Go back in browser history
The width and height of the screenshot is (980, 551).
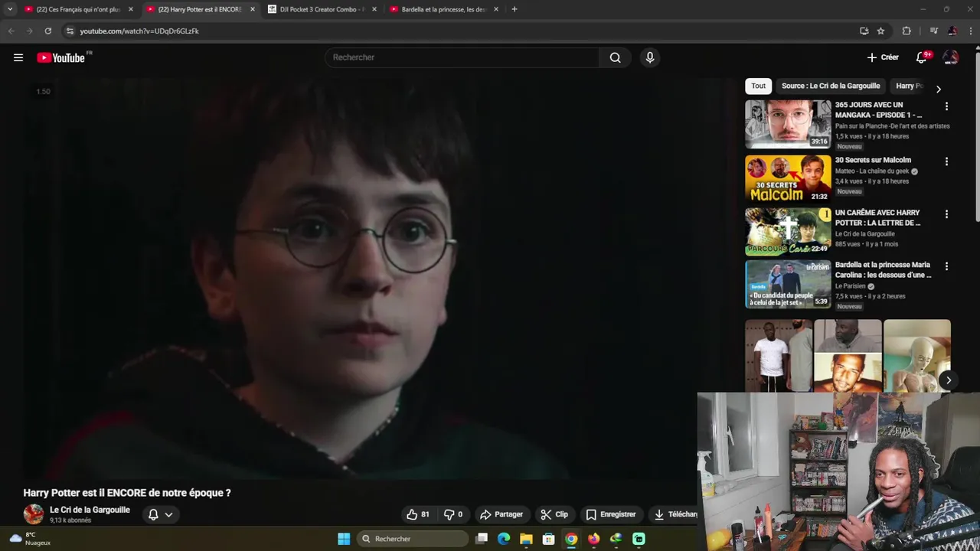pyautogui.click(x=11, y=31)
